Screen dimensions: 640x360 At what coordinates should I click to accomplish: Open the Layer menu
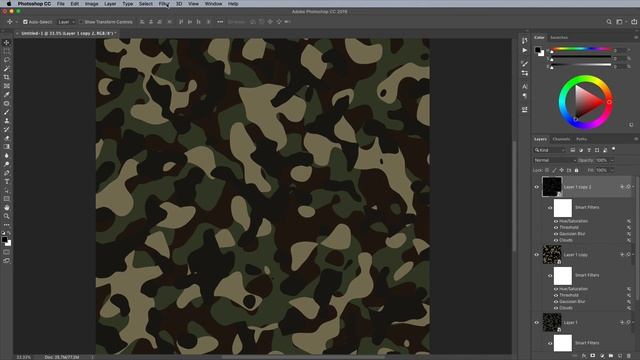click(110, 4)
